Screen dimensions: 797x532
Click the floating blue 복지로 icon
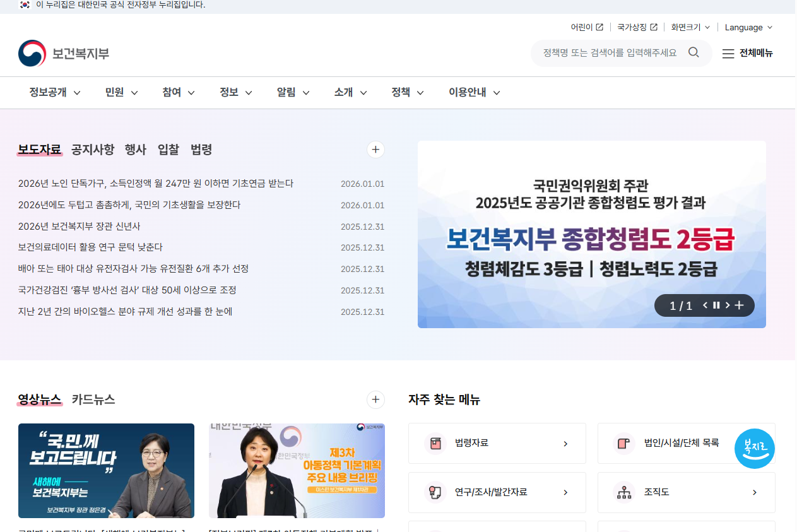[x=755, y=448]
